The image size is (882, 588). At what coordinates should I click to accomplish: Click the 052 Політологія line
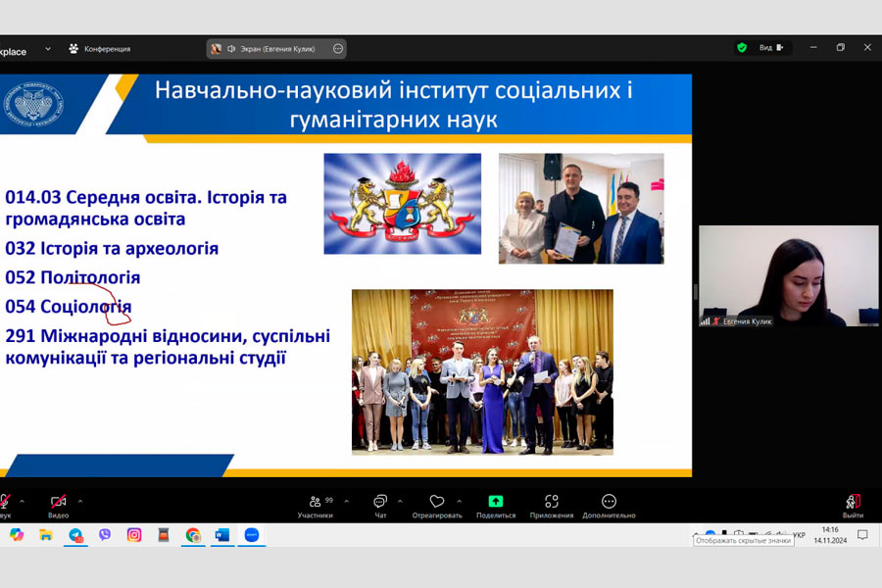(x=73, y=277)
